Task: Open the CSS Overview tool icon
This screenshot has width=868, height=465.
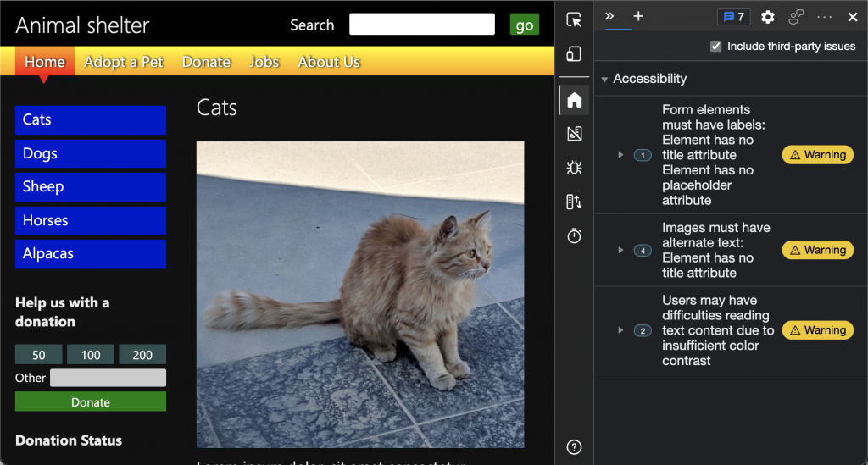Action: (x=574, y=134)
